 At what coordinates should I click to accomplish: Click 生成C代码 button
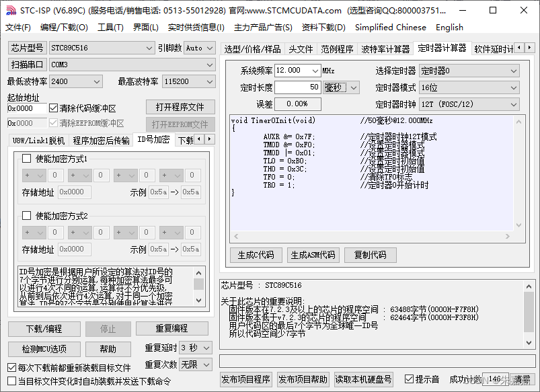[256, 255]
